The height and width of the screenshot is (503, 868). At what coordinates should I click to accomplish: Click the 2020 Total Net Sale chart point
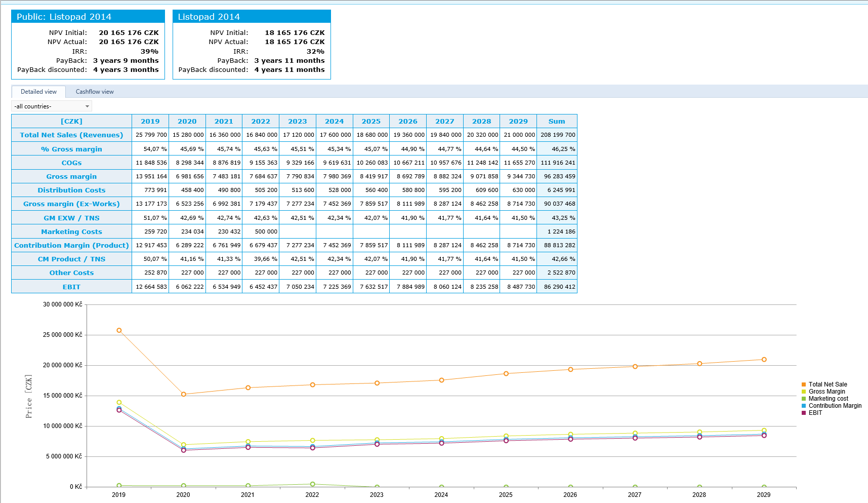[x=183, y=394]
